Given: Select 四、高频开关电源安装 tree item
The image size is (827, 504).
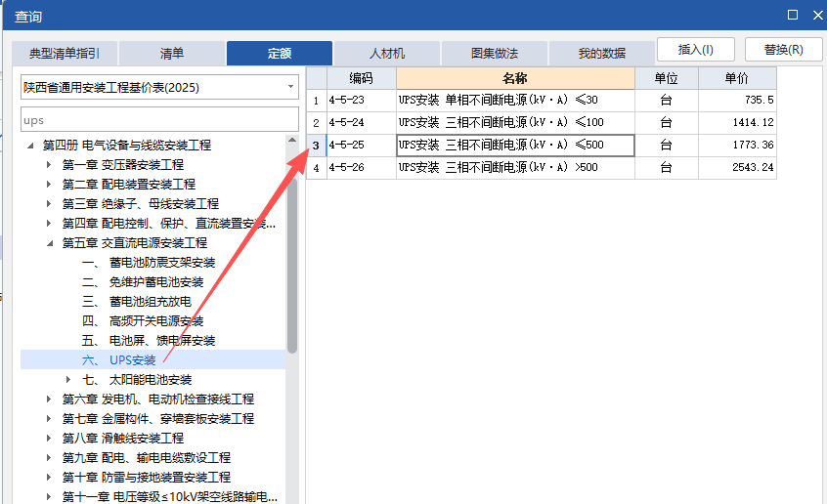Looking at the screenshot, I should click(x=143, y=321).
